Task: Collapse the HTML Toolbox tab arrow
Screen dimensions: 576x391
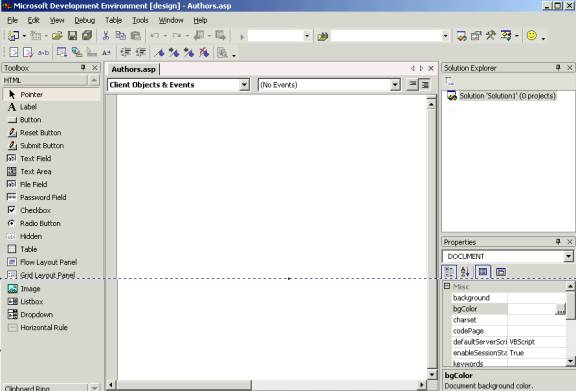Action: coord(94,80)
